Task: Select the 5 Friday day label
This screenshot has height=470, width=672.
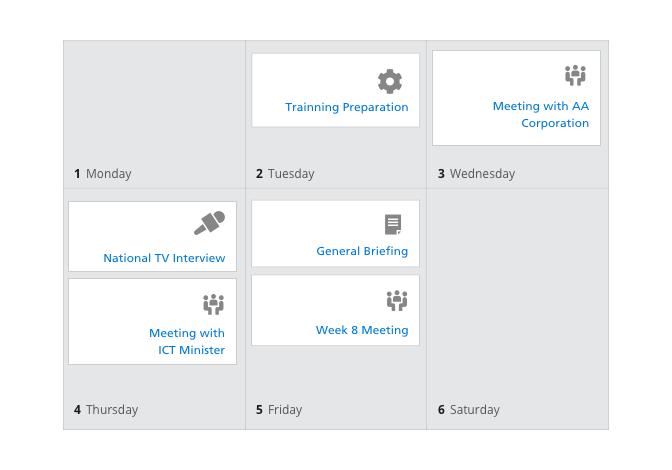Action: 279,410
